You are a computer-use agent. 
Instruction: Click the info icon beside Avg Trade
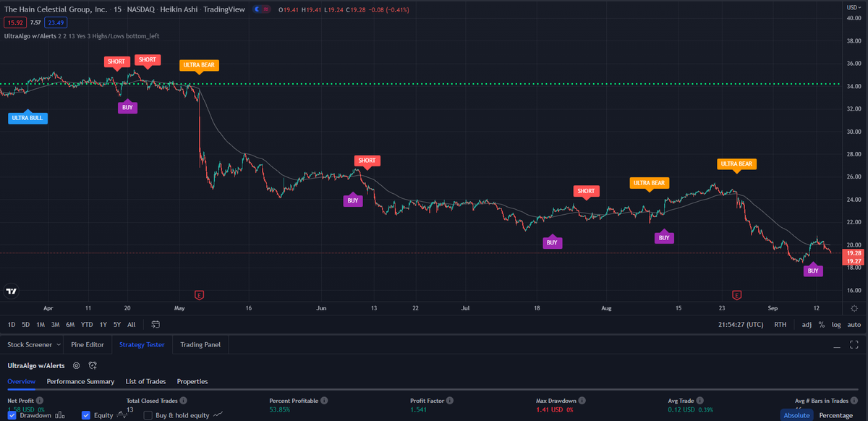700,400
